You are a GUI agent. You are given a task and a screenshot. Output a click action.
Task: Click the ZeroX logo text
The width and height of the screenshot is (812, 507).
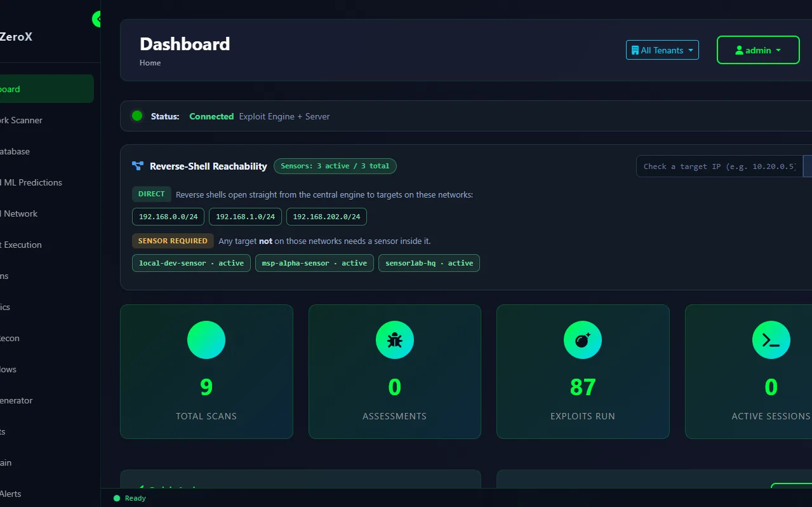tap(16, 37)
